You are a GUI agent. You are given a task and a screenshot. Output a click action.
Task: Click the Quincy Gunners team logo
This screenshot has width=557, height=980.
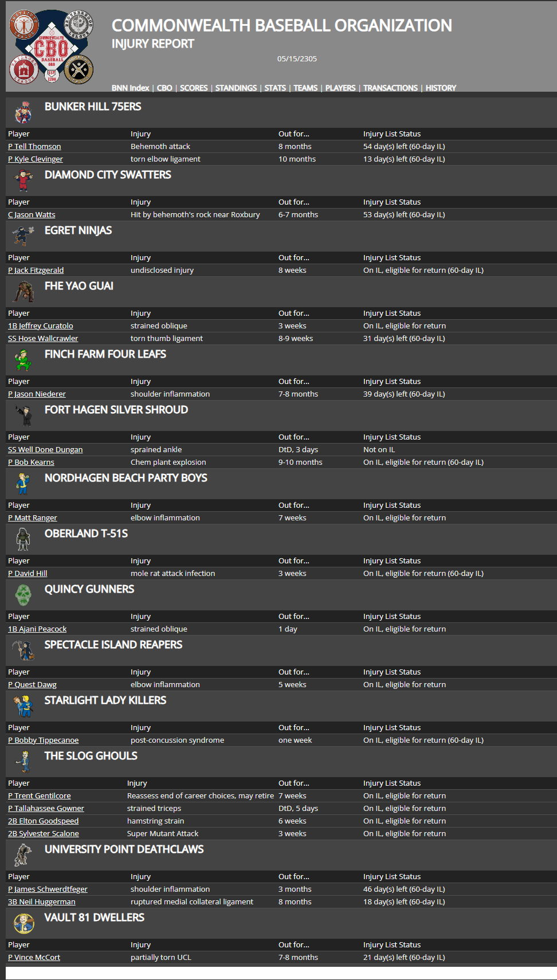(23, 595)
